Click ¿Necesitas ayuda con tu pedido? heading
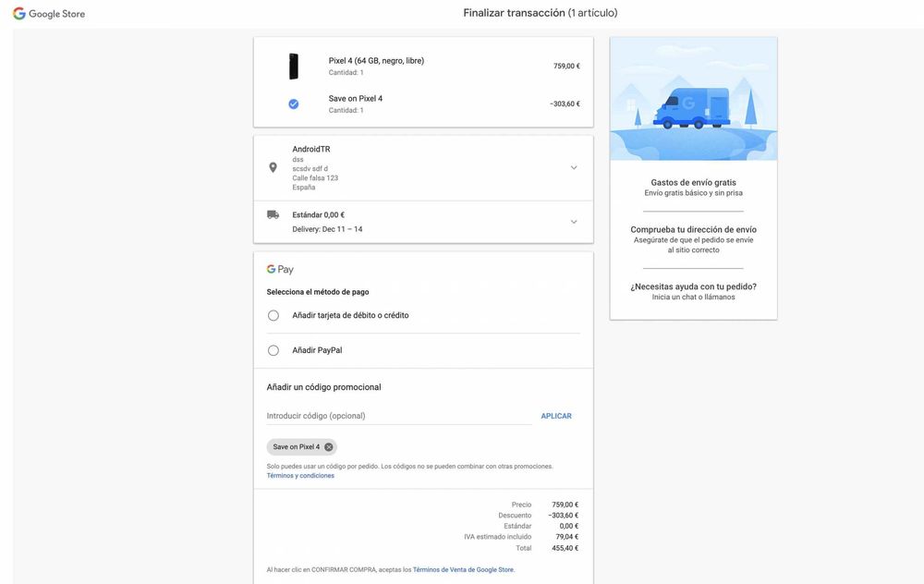Viewport: 924px width, 584px height. [x=693, y=286]
